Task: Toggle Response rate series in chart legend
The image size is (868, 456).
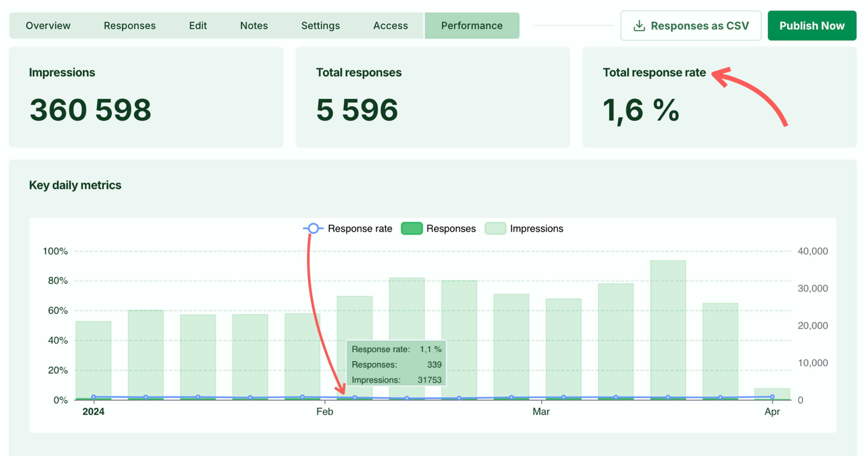Action: [x=347, y=228]
